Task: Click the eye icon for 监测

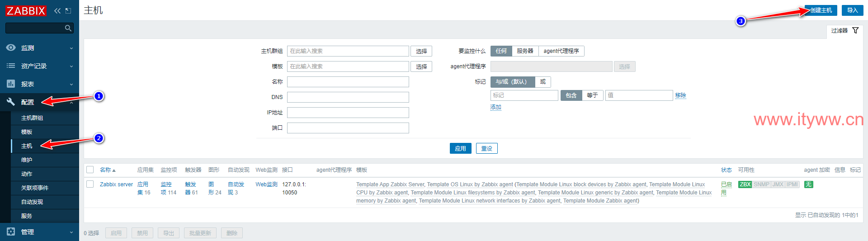Action: click(11, 47)
